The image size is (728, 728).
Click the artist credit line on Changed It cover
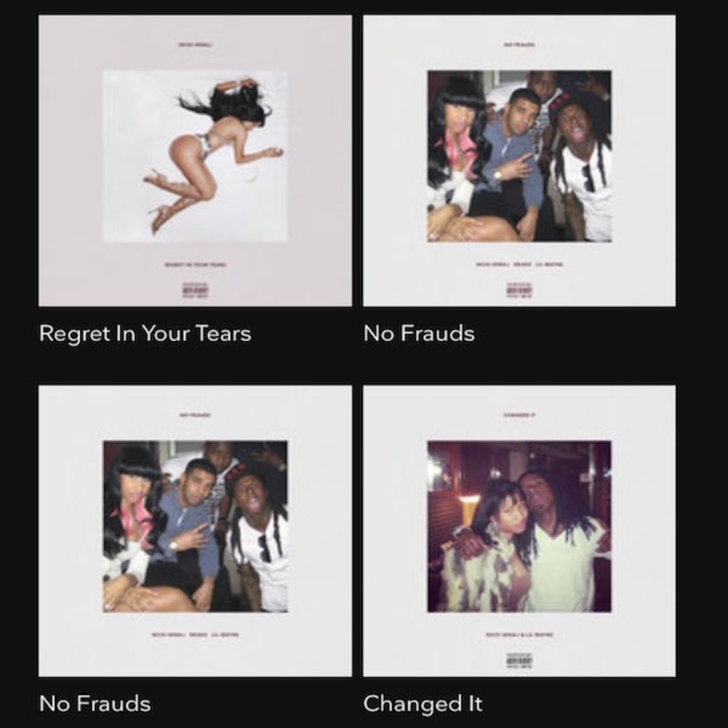(x=519, y=635)
